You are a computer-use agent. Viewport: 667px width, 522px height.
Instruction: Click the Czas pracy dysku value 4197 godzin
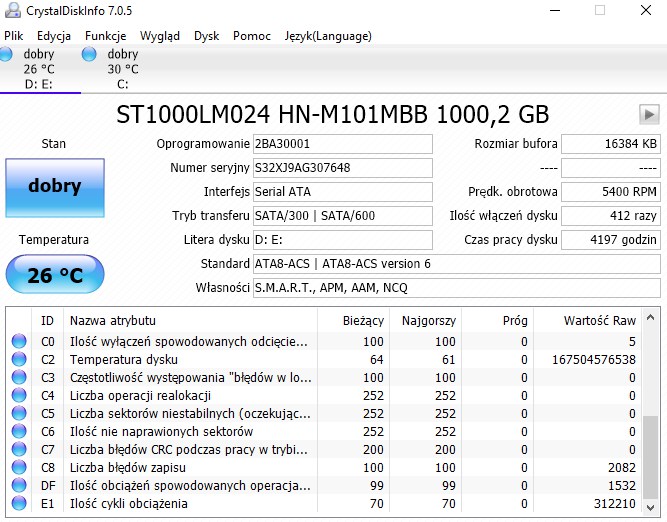point(611,240)
